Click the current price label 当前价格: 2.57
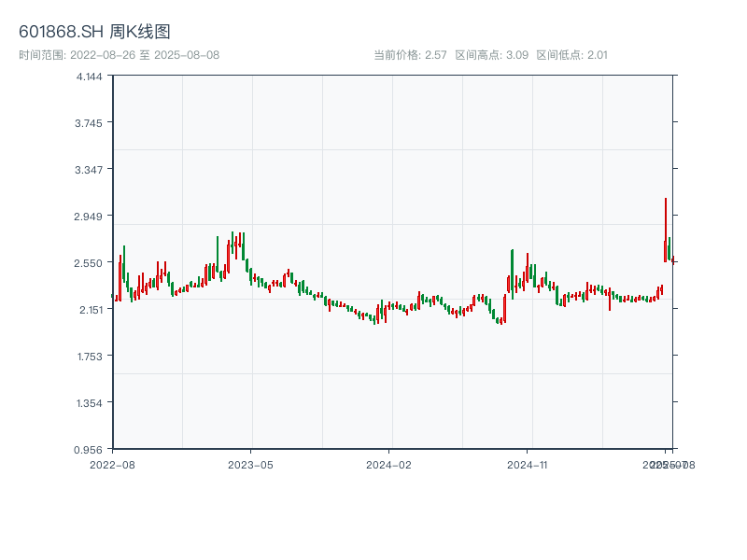This screenshot has width=747, height=560. (410, 55)
